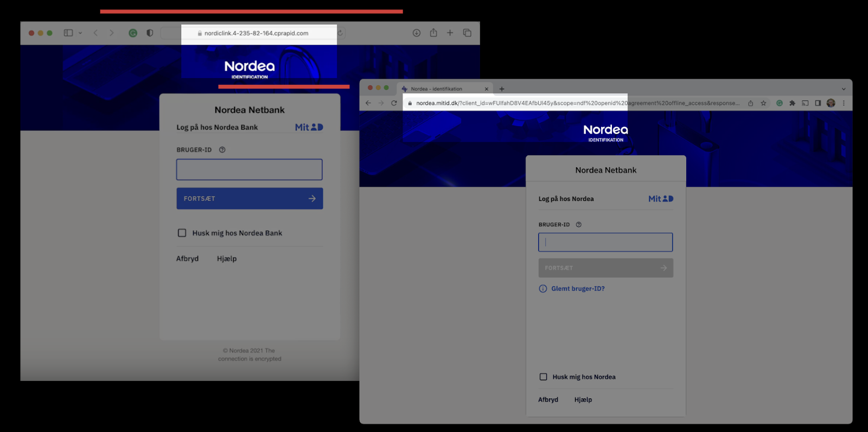Click Hjælp in the Chrome window

point(583,400)
